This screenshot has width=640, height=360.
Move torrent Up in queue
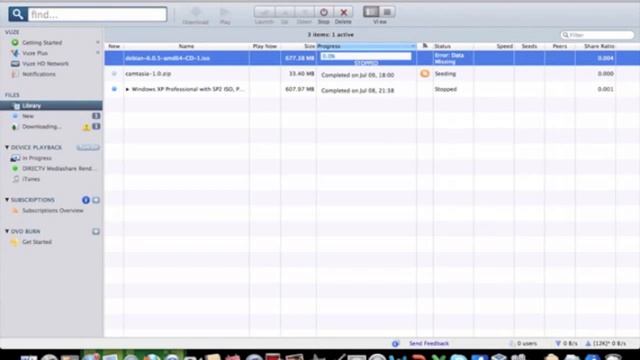[284, 12]
